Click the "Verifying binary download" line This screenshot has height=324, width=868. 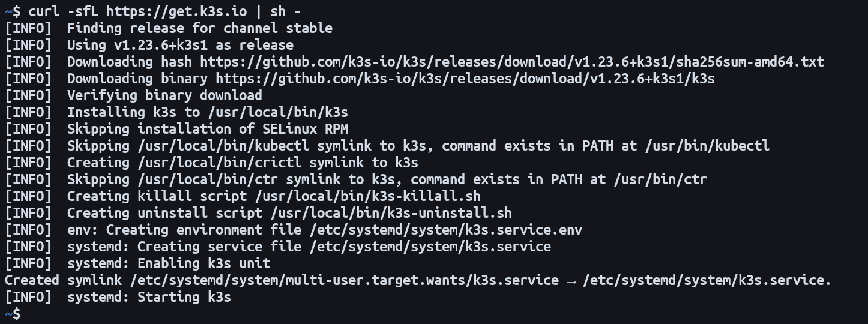pyautogui.click(x=164, y=95)
